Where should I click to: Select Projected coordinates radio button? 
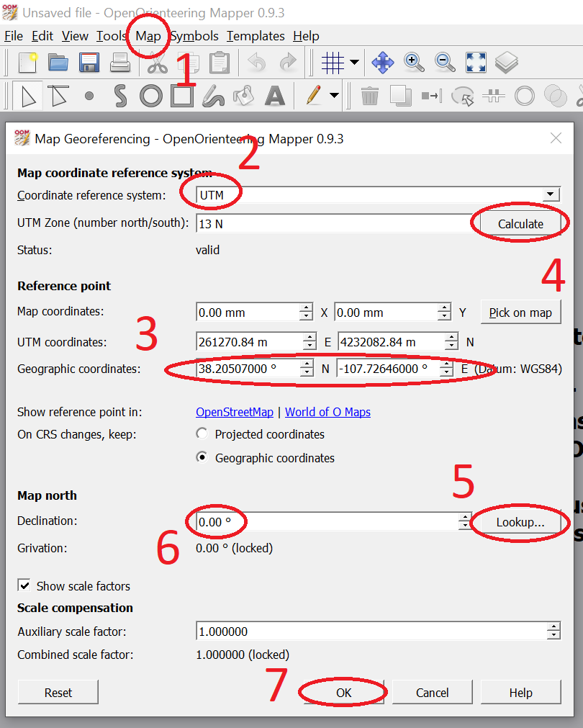[x=202, y=434]
